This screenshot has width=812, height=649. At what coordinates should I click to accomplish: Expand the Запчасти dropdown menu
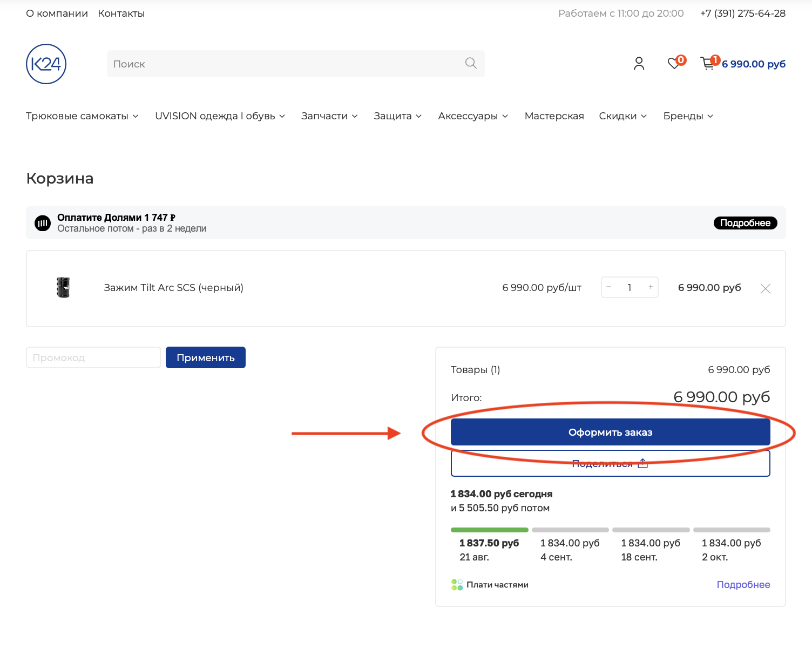(x=329, y=116)
